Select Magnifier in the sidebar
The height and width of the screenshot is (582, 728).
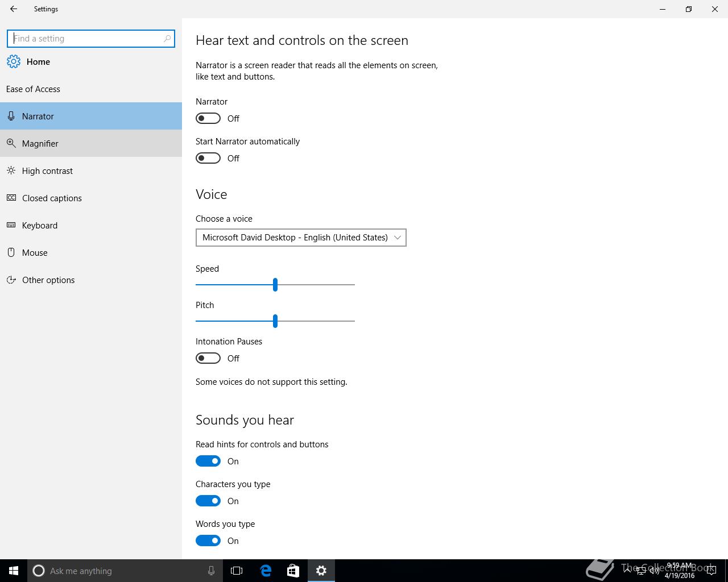pos(91,143)
